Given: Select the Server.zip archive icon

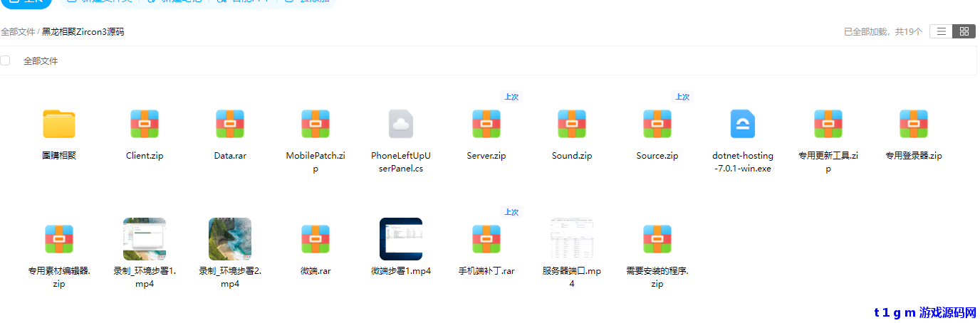Looking at the screenshot, I should click(x=486, y=124).
